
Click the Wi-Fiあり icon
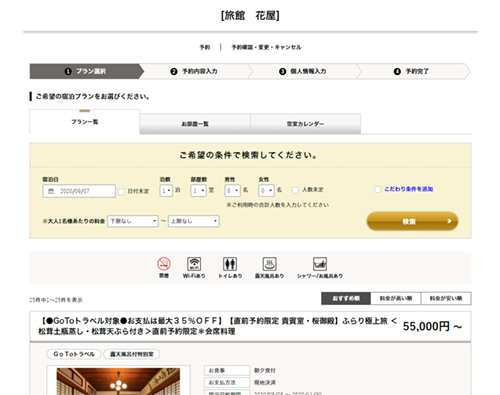[194, 264]
